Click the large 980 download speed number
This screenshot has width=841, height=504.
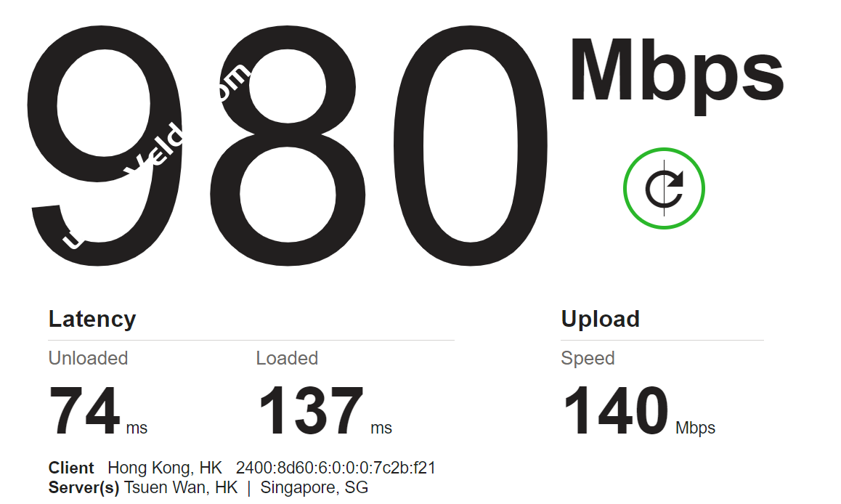coord(288,145)
